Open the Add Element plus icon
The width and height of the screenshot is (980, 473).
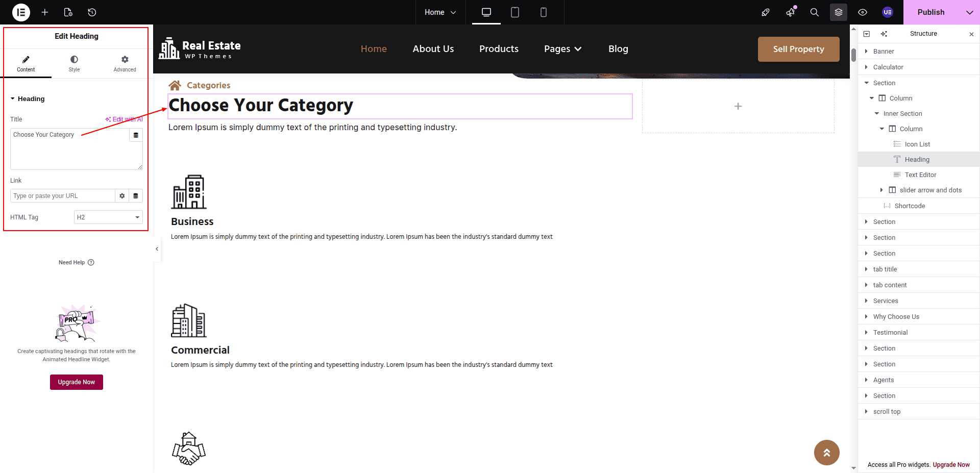click(45, 12)
